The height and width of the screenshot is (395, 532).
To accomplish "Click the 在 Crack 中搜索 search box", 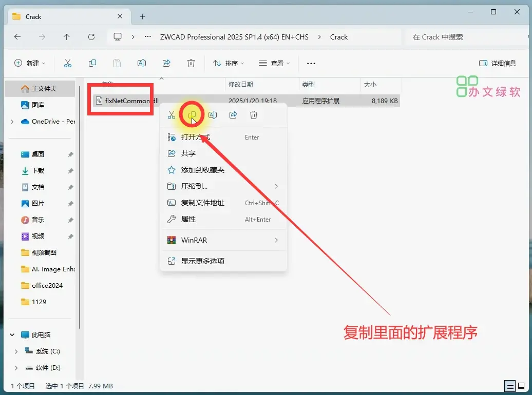I will pos(467,37).
